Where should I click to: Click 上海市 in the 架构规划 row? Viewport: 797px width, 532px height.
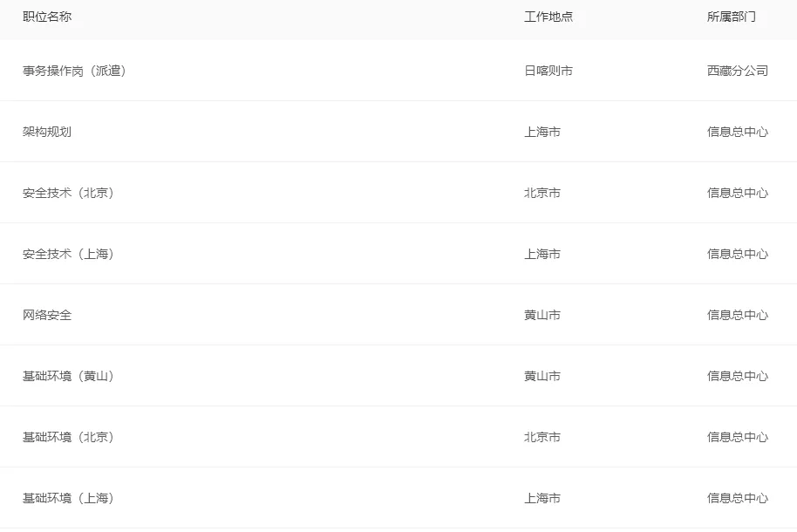click(x=542, y=132)
